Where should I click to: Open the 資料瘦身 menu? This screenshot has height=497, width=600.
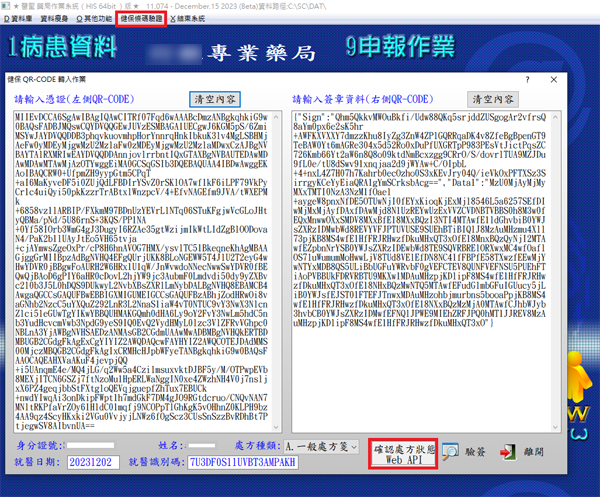pos(60,19)
